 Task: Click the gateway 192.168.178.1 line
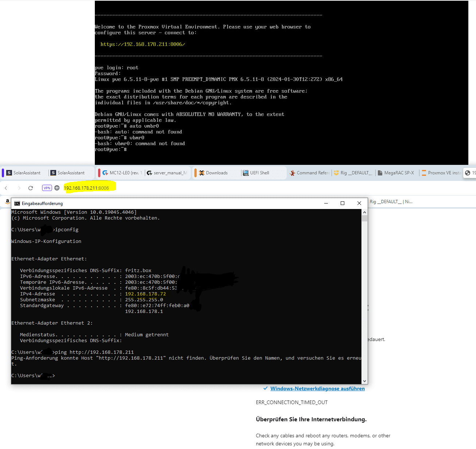click(x=144, y=311)
